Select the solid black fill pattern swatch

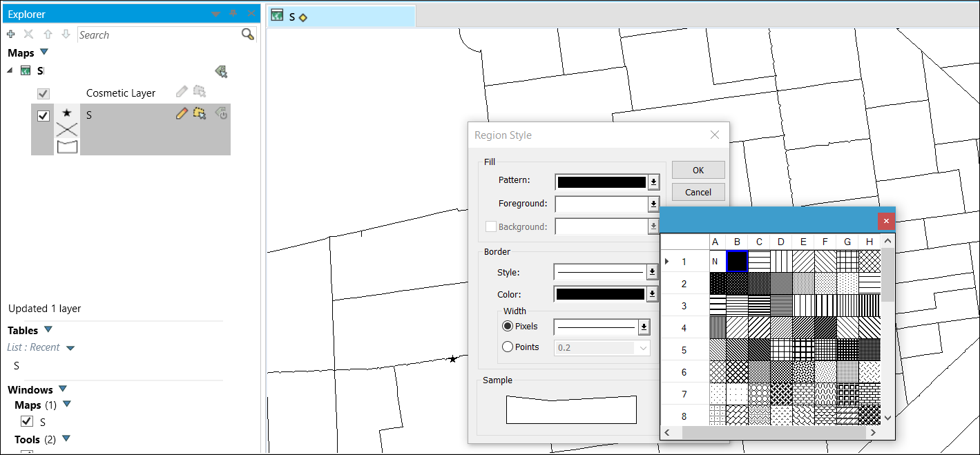(737, 261)
